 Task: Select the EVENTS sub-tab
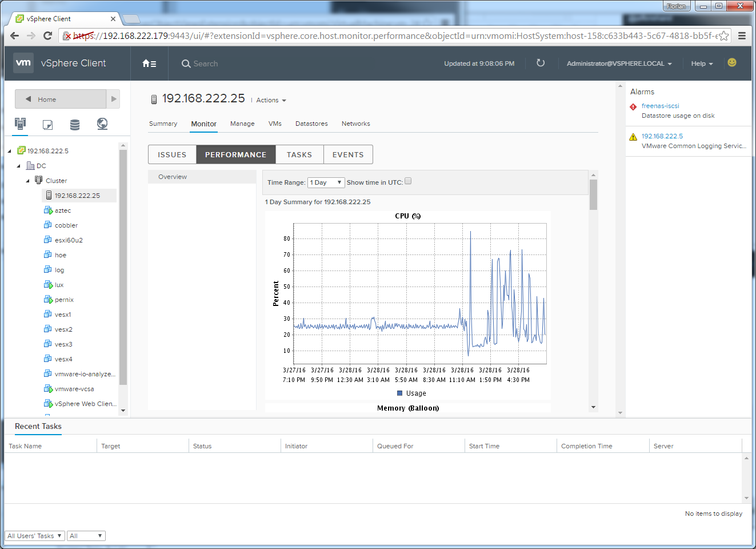tap(348, 154)
